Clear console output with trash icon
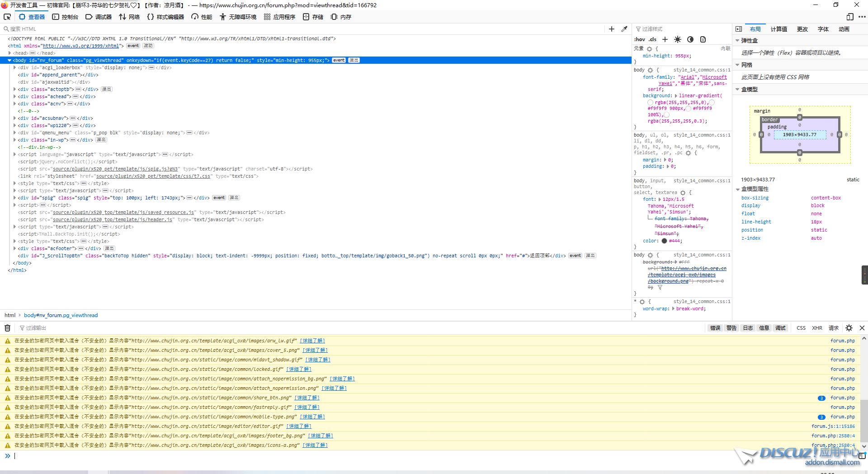Image resolution: width=868 pixels, height=474 pixels. pos(8,328)
